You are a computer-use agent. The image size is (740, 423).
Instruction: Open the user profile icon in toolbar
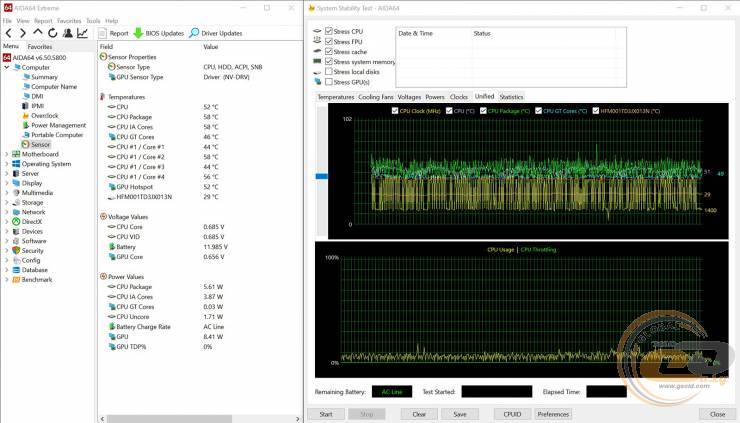[67, 33]
